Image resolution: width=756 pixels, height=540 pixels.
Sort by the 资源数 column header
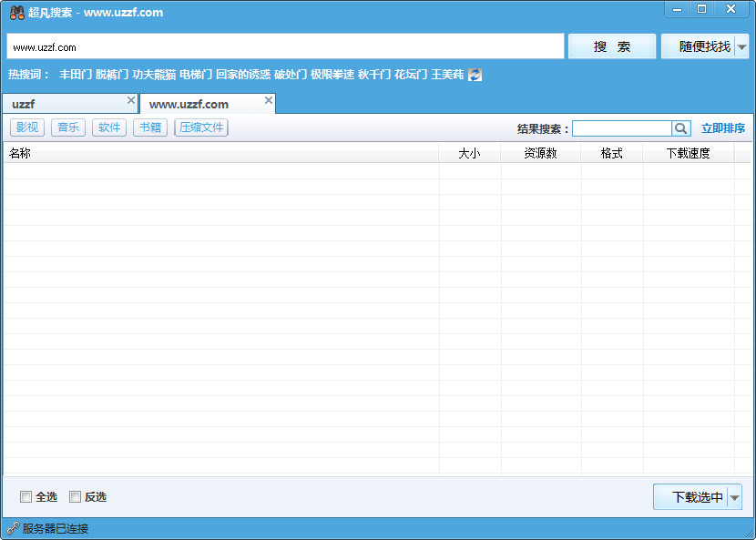pos(540,153)
